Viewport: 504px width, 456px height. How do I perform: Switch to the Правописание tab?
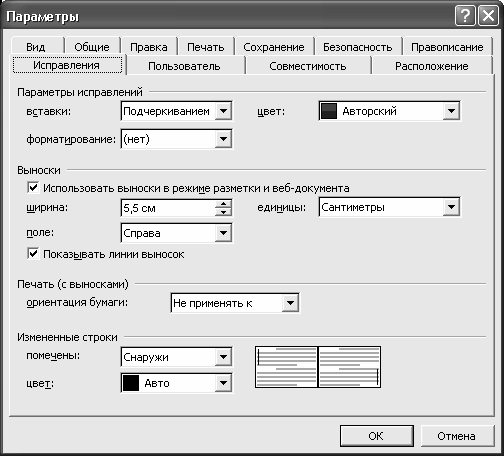(x=447, y=47)
